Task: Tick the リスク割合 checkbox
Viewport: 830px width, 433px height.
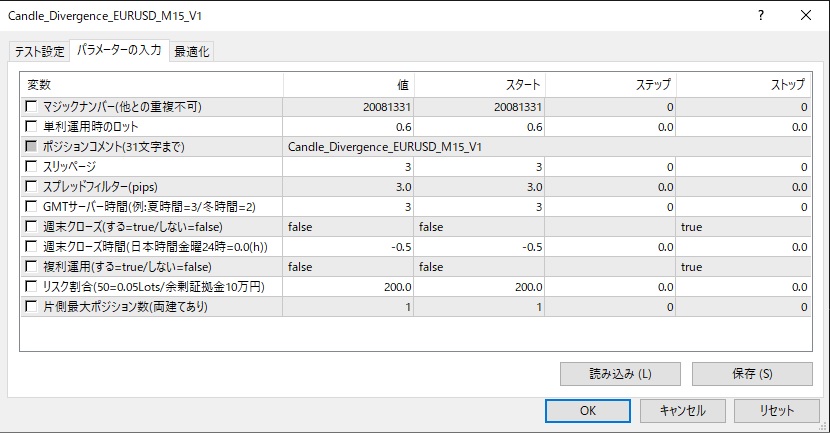Action: pos(33,287)
